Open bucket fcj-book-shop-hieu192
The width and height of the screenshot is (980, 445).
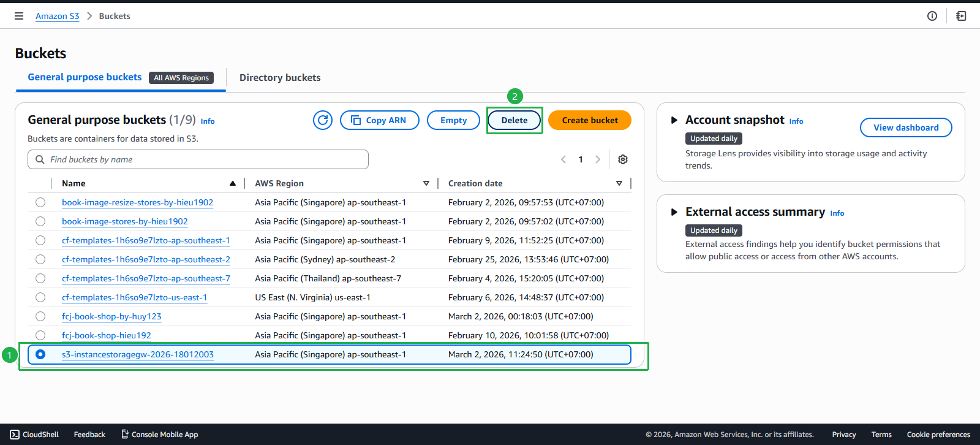(107, 335)
